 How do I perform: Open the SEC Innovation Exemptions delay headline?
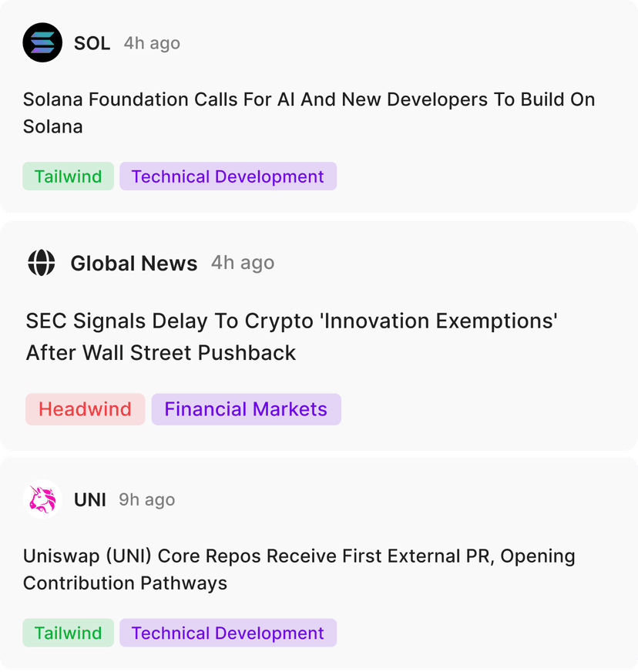click(291, 337)
